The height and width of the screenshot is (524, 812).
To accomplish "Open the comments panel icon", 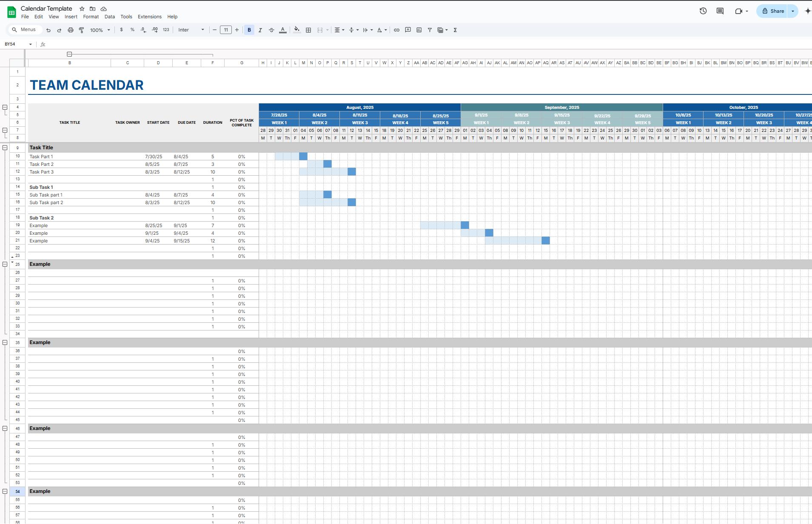I will click(x=720, y=11).
